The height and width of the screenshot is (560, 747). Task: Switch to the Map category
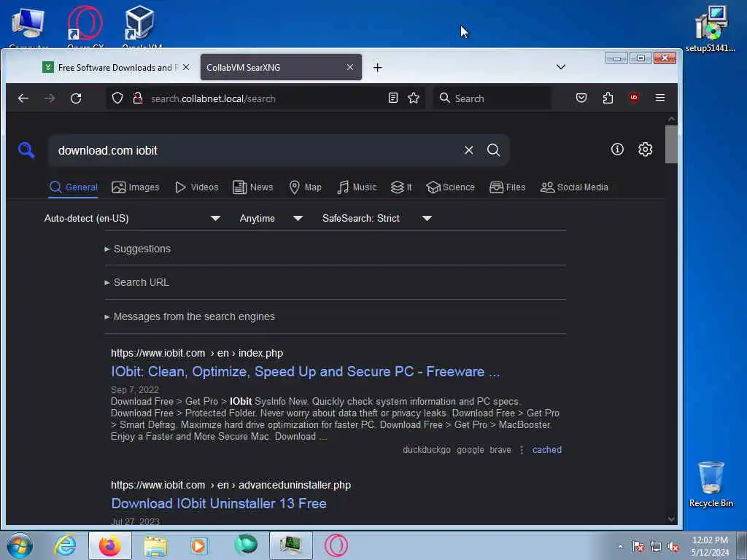(x=306, y=187)
